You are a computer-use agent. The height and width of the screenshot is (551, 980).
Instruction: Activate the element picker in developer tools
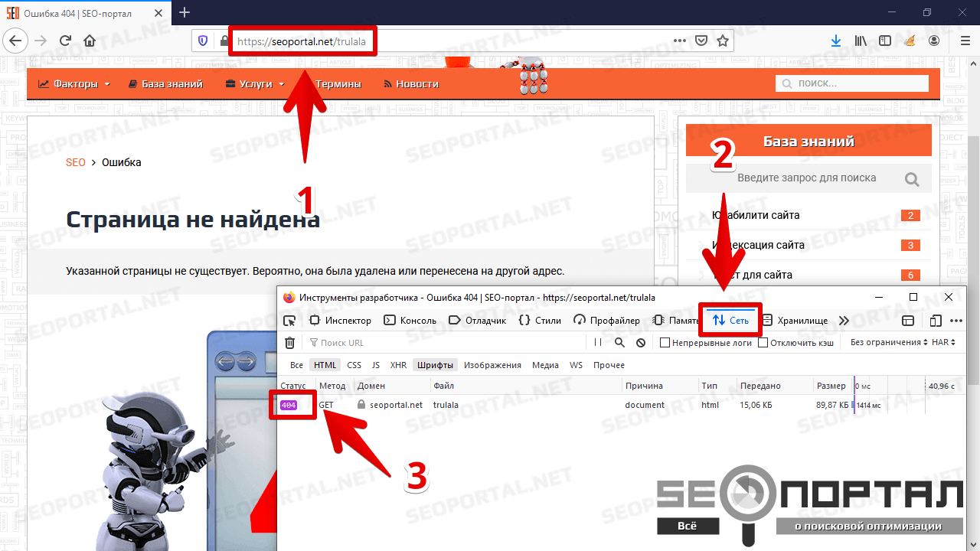[x=289, y=321]
